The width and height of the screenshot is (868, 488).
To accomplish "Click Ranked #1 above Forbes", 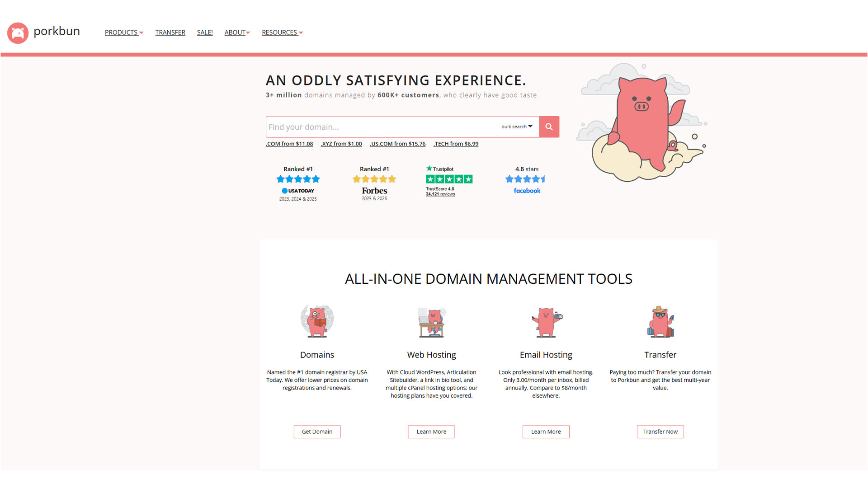I will pos(374,169).
